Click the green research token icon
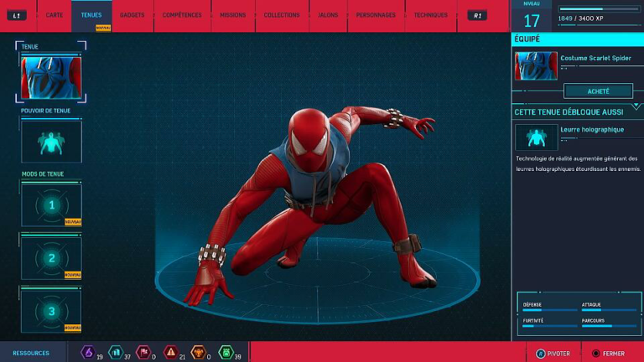Screen dimensions: 644x362 coord(226,352)
